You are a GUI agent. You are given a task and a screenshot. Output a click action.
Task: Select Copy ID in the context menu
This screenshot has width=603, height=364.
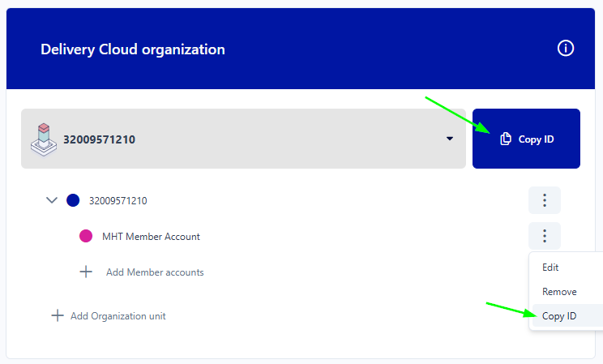click(559, 316)
